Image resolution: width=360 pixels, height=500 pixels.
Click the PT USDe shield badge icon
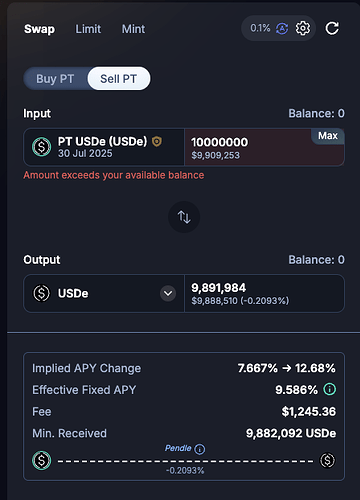tap(157, 142)
